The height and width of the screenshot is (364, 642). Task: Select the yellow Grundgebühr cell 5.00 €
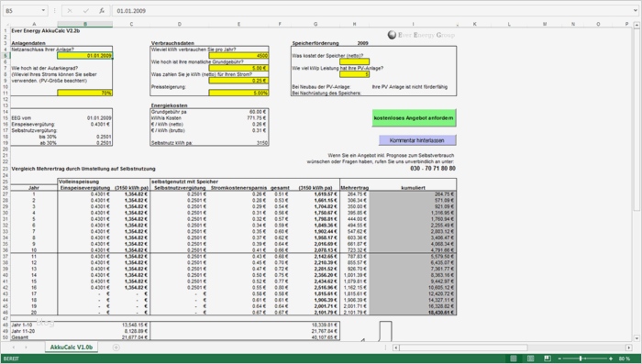click(x=238, y=68)
